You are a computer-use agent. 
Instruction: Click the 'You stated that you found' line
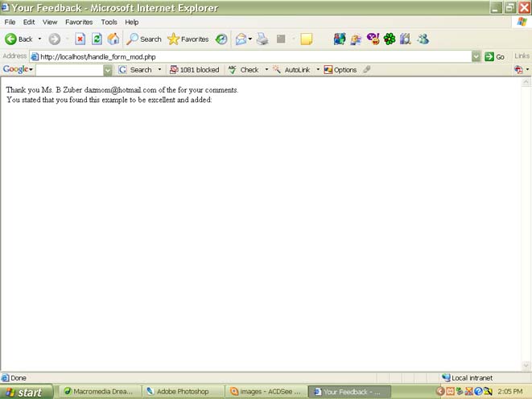coord(109,100)
